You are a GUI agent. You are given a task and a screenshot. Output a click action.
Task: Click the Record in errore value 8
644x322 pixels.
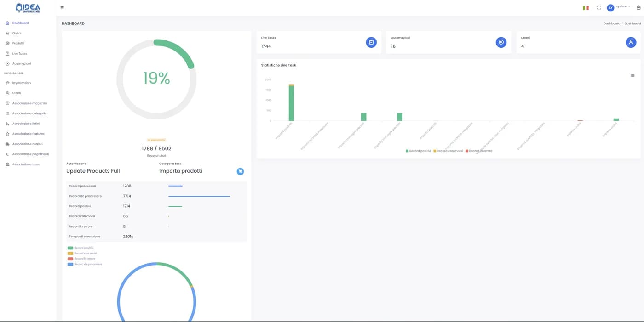coord(124,226)
